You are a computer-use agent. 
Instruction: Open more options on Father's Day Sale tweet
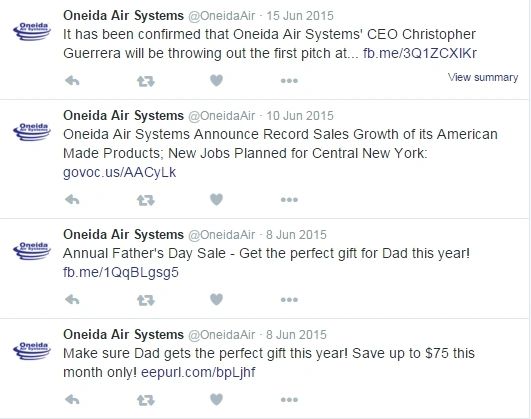pos(289,299)
